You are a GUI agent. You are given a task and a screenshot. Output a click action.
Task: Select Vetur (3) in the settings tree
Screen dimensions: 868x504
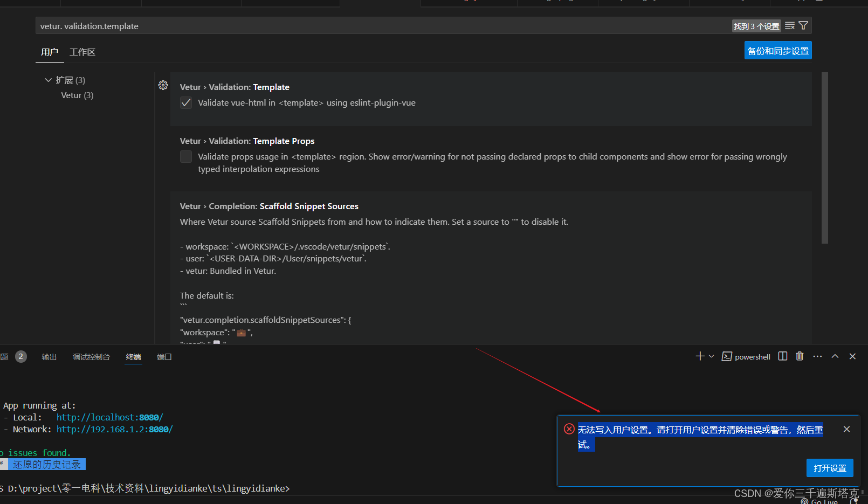coord(77,95)
